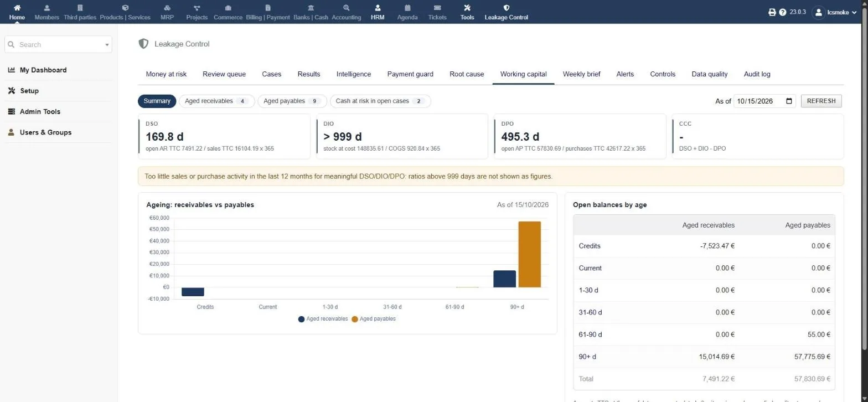Open the Cash at risk in open cases pill

click(x=380, y=101)
